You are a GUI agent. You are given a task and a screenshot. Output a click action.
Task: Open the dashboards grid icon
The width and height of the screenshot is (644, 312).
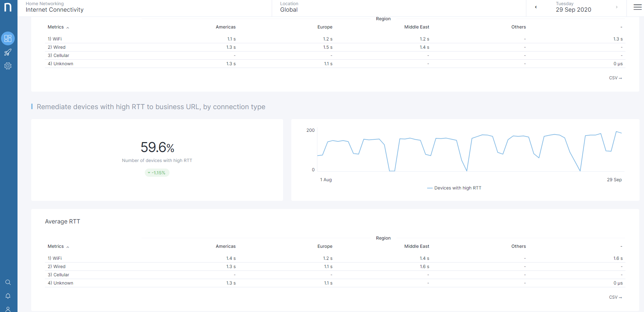tap(8, 38)
